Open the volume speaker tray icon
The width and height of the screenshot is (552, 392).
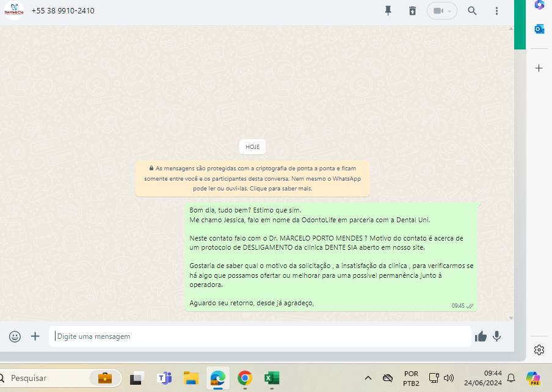[x=448, y=379]
